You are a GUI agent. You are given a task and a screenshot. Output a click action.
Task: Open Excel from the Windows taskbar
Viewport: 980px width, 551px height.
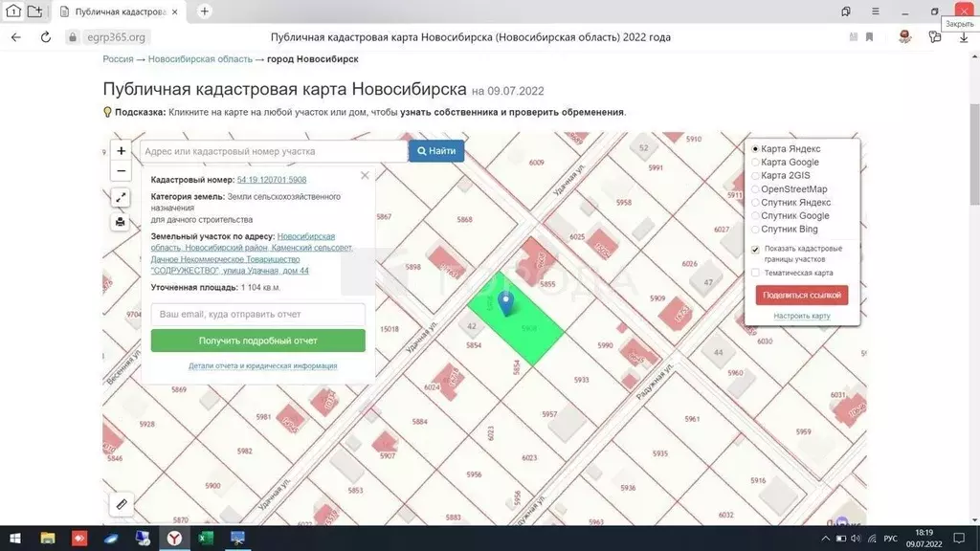point(204,539)
